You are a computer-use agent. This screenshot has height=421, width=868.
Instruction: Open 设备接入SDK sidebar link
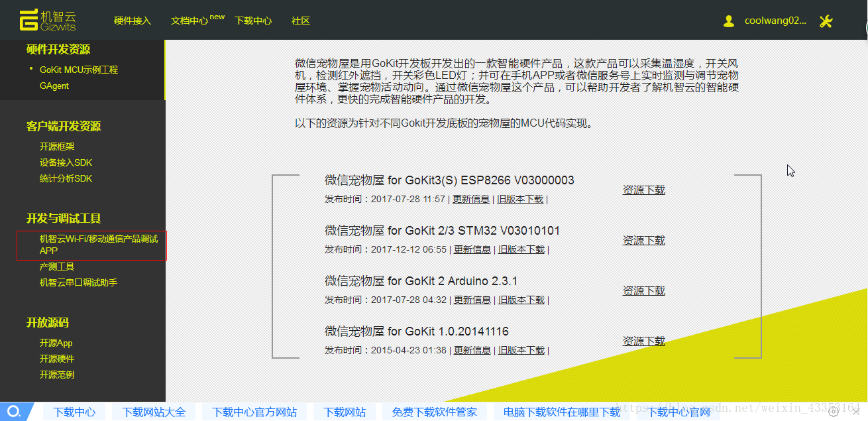pyautogui.click(x=66, y=162)
